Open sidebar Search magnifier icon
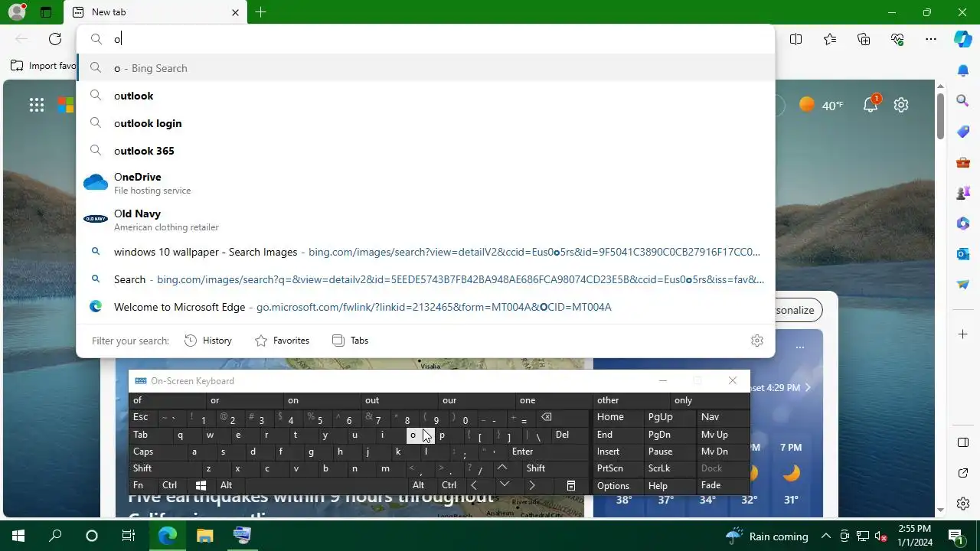This screenshot has height=551, width=980. coord(963,100)
